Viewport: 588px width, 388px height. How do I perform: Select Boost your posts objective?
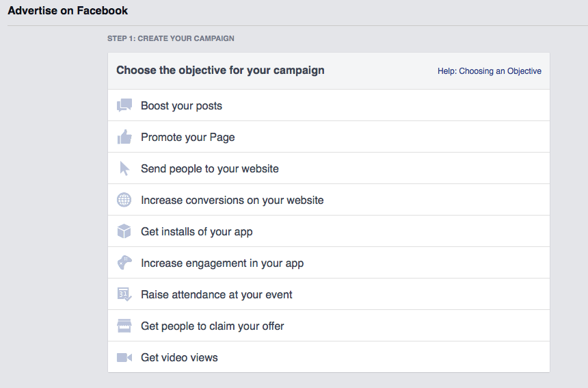point(328,105)
